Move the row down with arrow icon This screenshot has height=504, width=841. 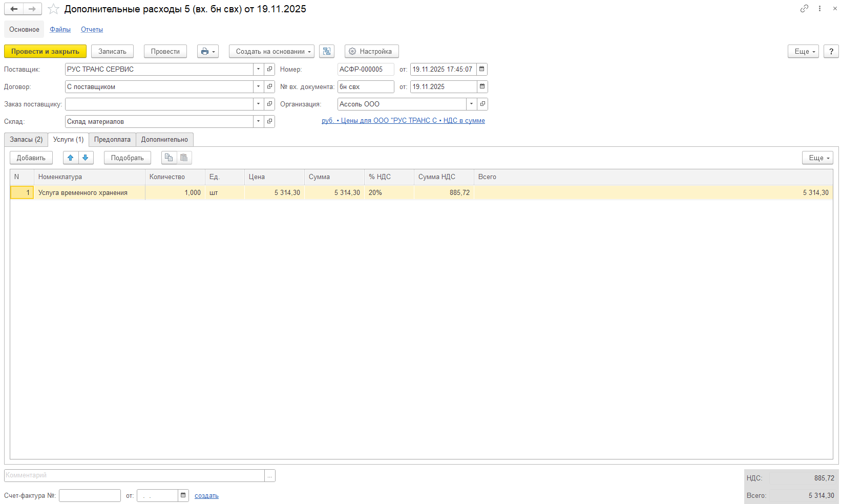coord(86,158)
